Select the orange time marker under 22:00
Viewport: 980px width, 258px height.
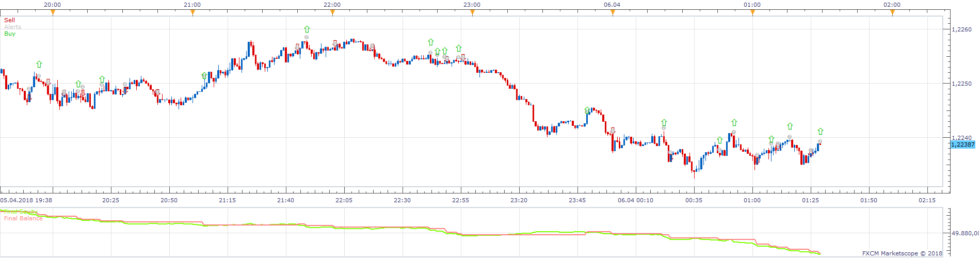click(332, 13)
